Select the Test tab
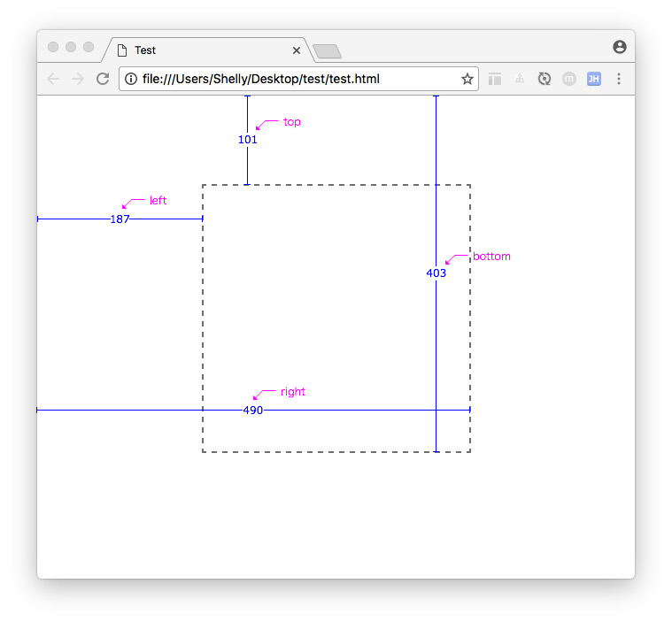The width and height of the screenshot is (672, 622). coord(208,50)
